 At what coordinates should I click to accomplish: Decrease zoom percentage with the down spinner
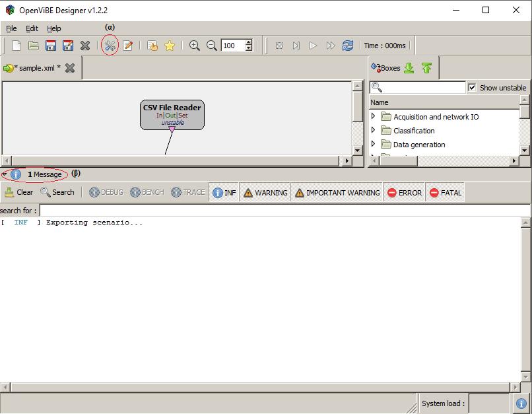tap(249, 48)
